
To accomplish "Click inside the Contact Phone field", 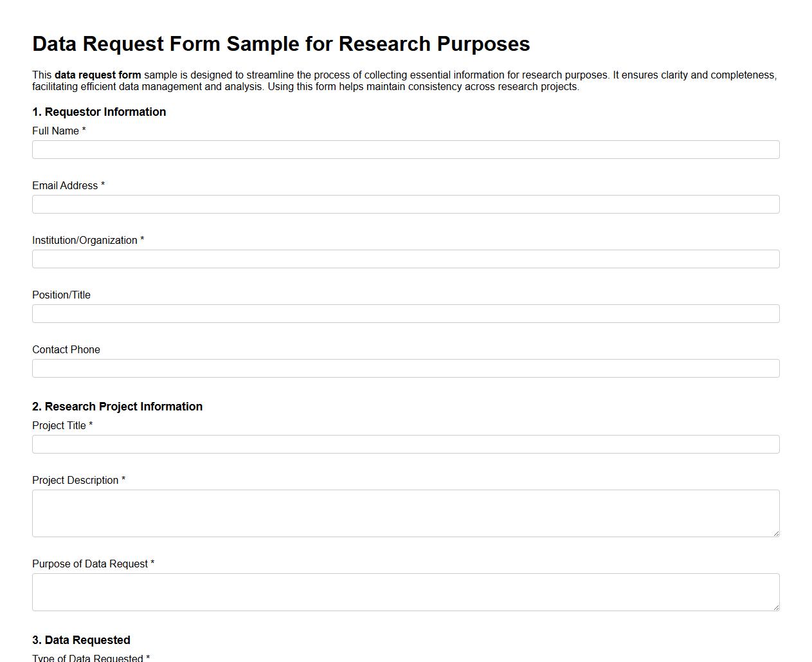I will click(405, 368).
